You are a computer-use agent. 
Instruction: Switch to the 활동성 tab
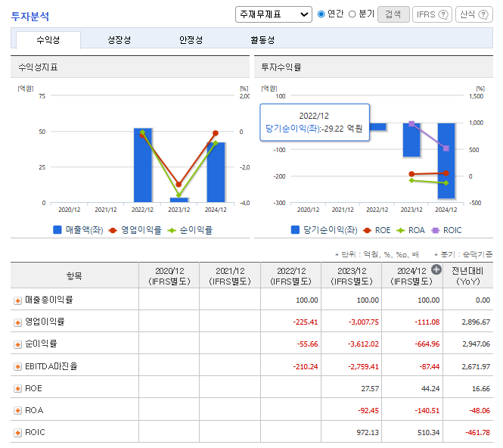pyautogui.click(x=262, y=40)
